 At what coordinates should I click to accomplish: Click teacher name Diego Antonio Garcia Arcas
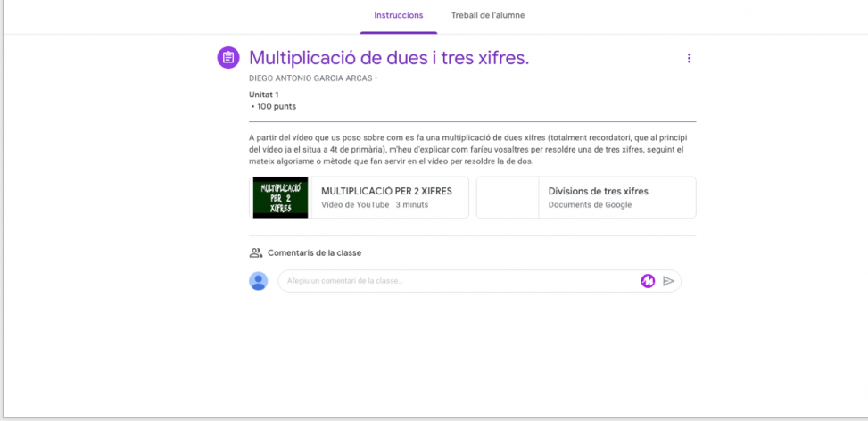(310, 78)
